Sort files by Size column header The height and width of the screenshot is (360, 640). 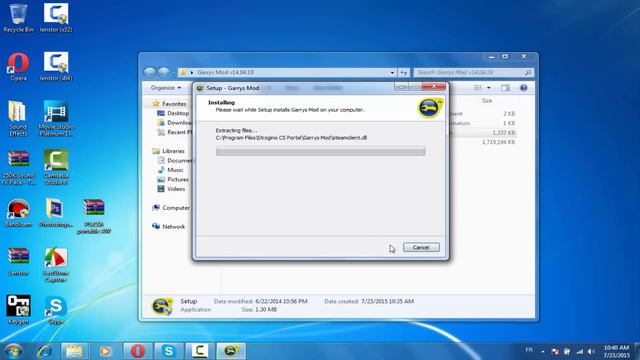[487, 100]
